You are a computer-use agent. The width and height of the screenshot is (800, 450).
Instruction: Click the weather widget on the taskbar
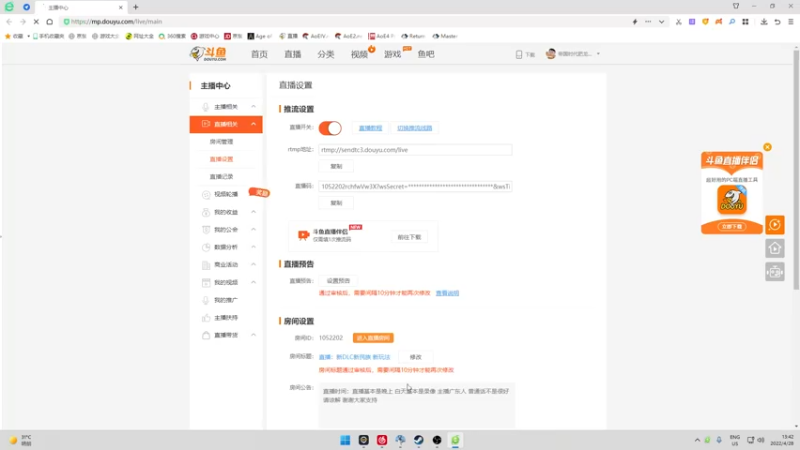coord(20,440)
